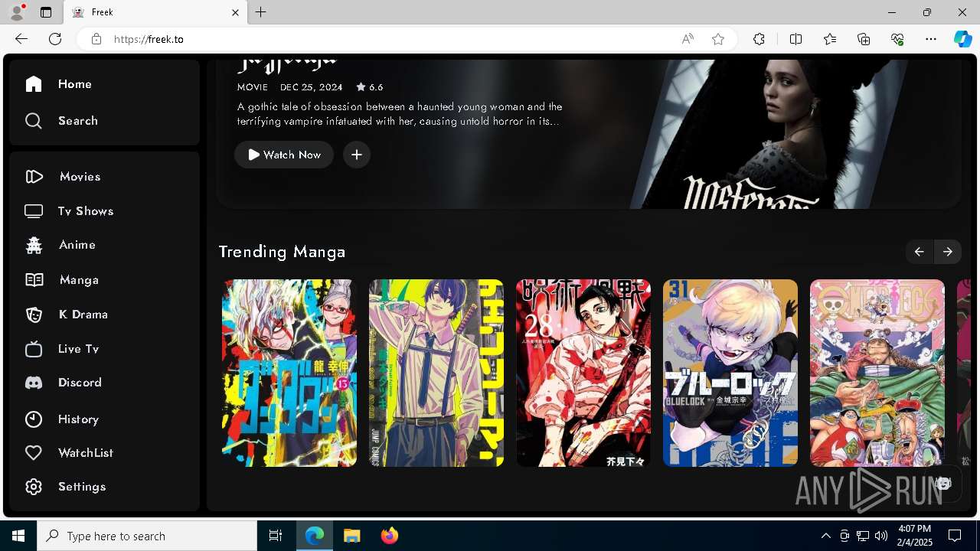Click the Read aloud icon in address bar
The width and height of the screenshot is (980, 551).
coord(688,39)
